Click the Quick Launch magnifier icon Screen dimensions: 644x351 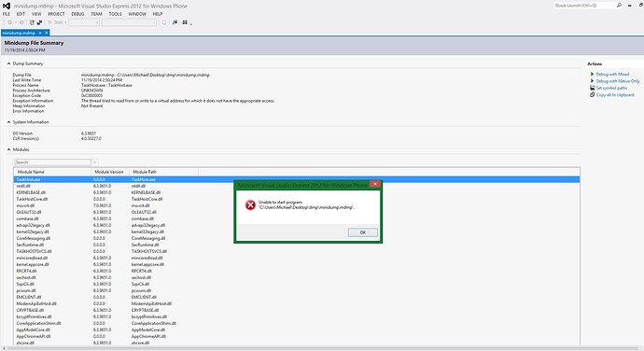pyautogui.click(x=619, y=6)
